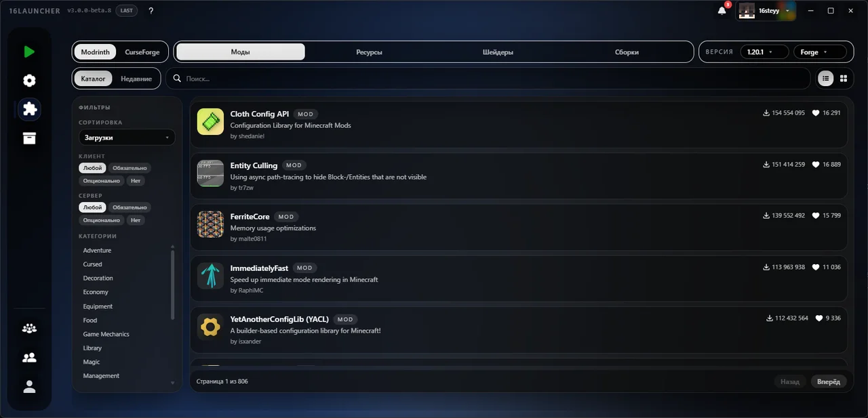The height and width of the screenshot is (418, 868).
Task: Switch to grid view layout icon
Action: tap(844, 79)
